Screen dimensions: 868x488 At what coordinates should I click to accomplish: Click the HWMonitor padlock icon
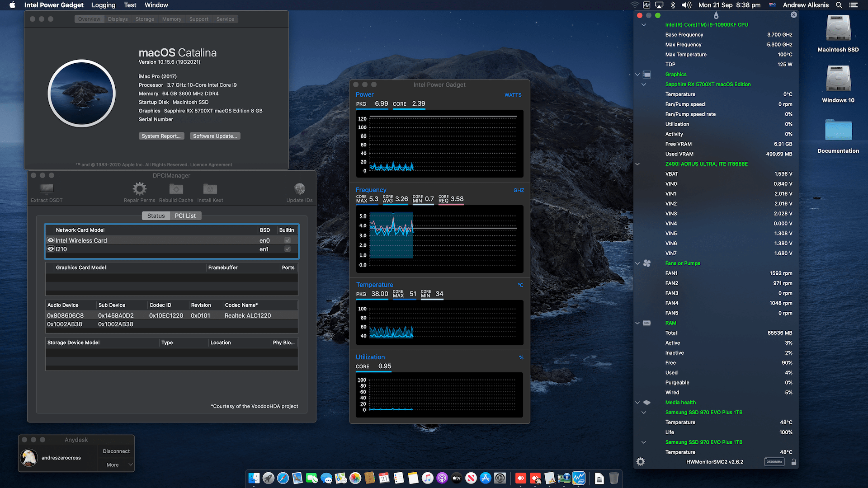(x=794, y=462)
